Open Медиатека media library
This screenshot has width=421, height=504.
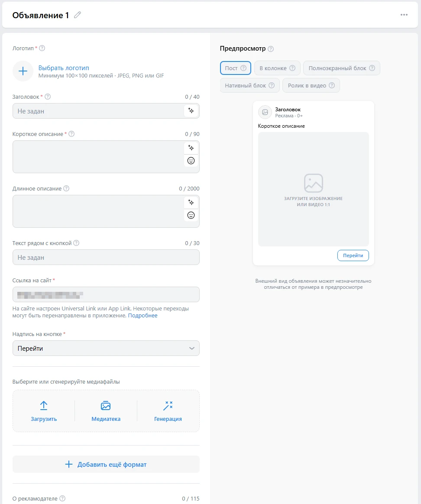[x=106, y=411]
